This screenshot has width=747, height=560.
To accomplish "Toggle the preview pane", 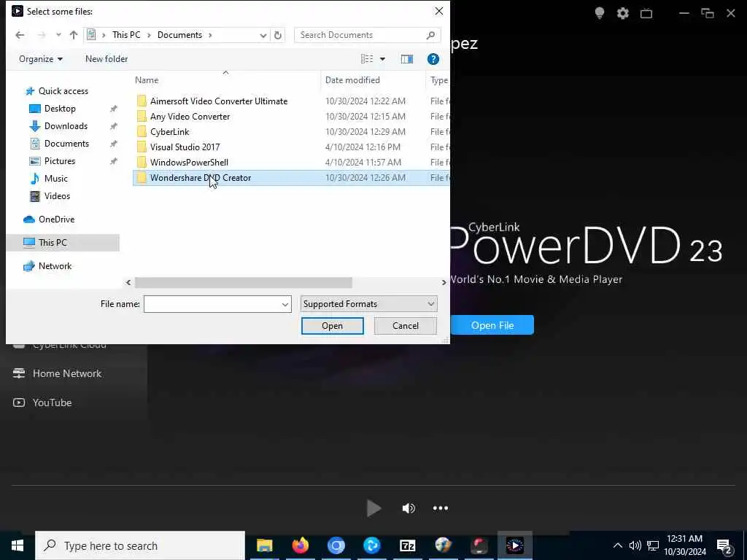I will (407, 59).
